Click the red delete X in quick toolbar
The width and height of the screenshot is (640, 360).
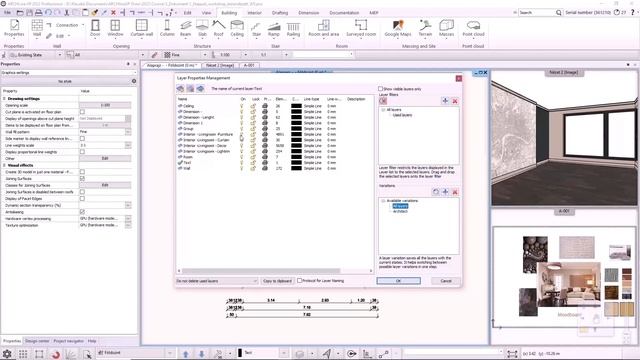tap(113, 13)
